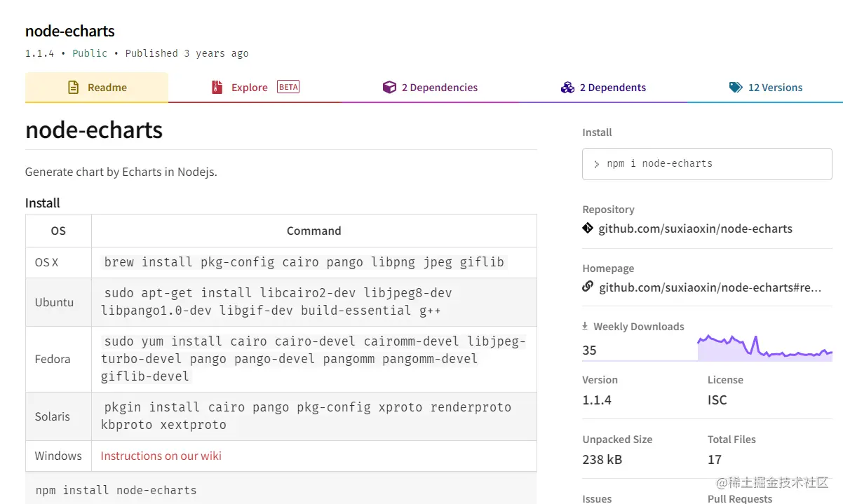This screenshot has width=843, height=504.
Task: Click Generate chart by Echarts description
Action: pyautogui.click(x=121, y=172)
